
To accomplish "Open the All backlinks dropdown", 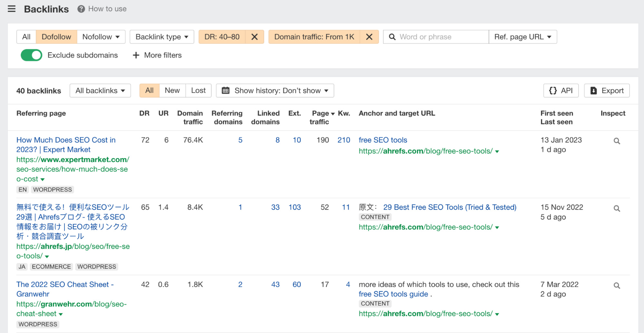I will (100, 91).
